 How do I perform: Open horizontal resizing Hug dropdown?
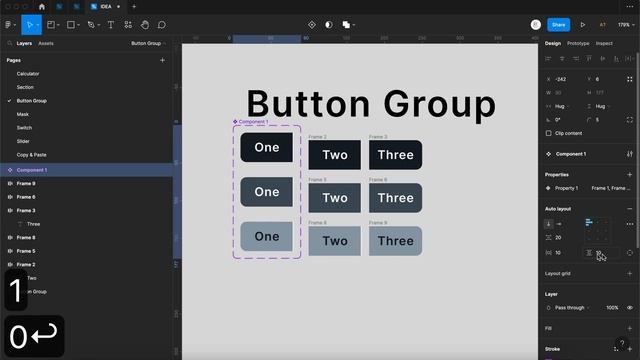click(562, 107)
